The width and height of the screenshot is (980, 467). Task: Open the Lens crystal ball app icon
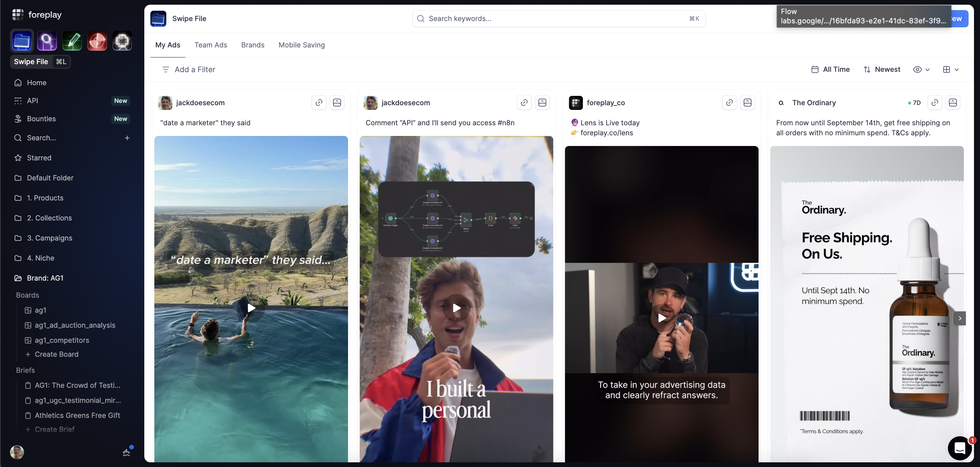(122, 41)
